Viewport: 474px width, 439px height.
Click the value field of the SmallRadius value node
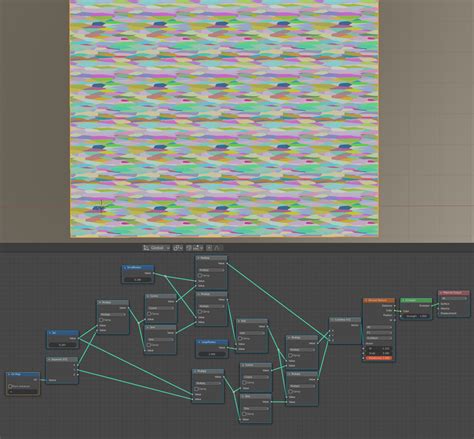(x=138, y=280)
